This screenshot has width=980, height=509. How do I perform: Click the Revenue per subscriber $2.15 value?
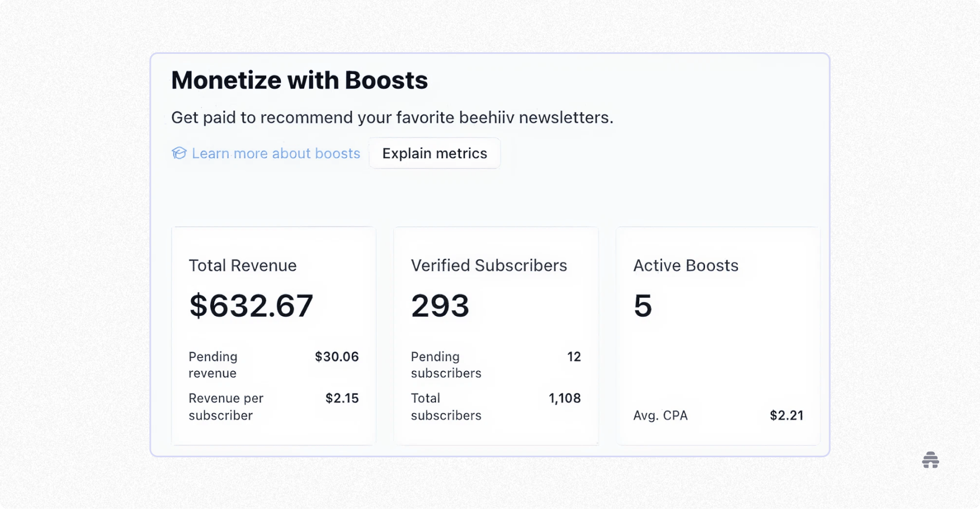pos(342,398)
